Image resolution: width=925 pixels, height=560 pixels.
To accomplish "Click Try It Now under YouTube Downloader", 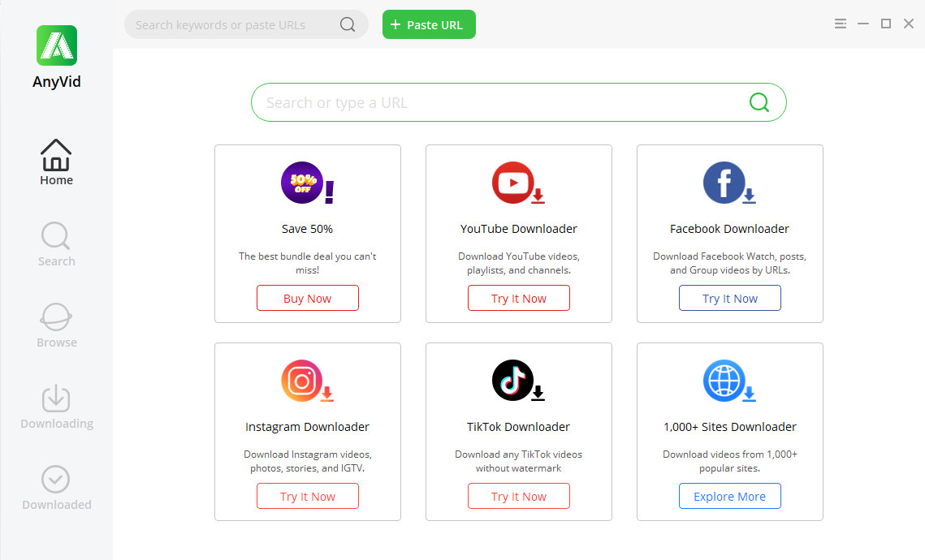I will [518, 298].
